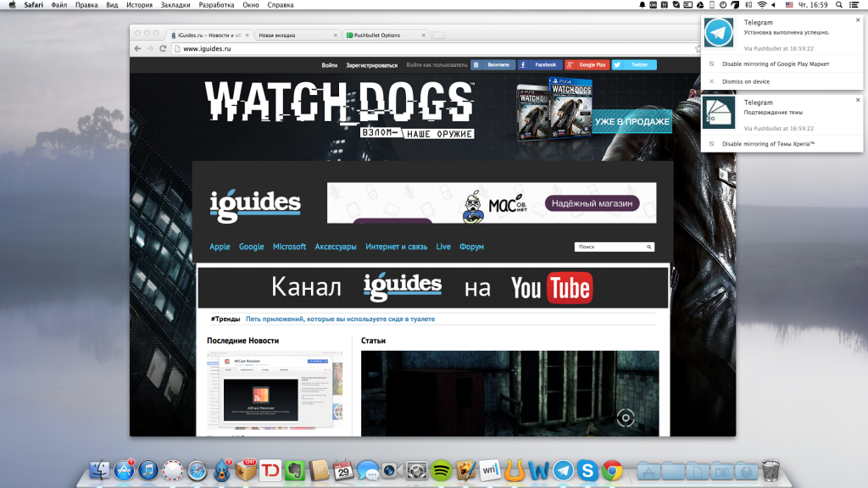Open the 'wri' writing app icon
Screen dimensions: 868x488
pos(490,471)
